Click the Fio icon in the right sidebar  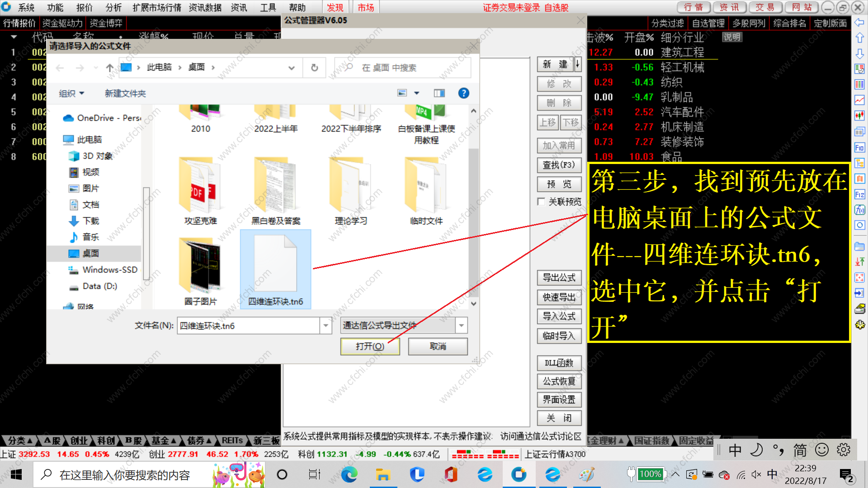[x=859, y=148]
